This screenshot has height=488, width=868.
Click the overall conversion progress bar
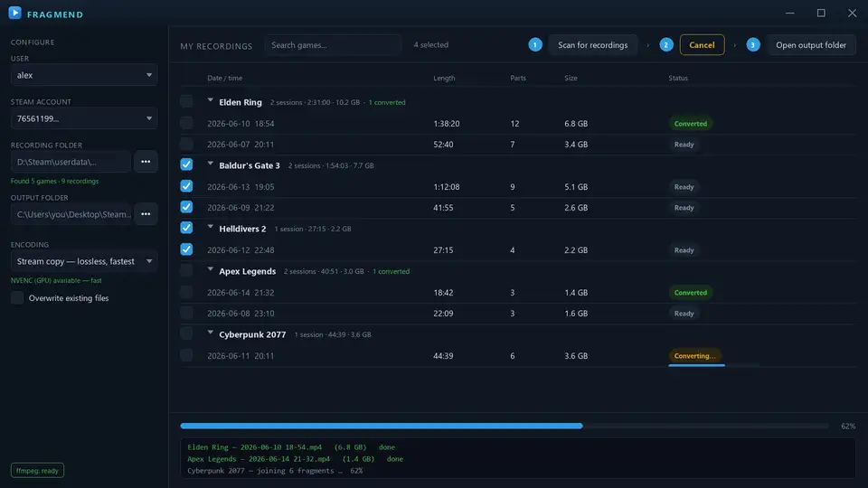(505, 426)
